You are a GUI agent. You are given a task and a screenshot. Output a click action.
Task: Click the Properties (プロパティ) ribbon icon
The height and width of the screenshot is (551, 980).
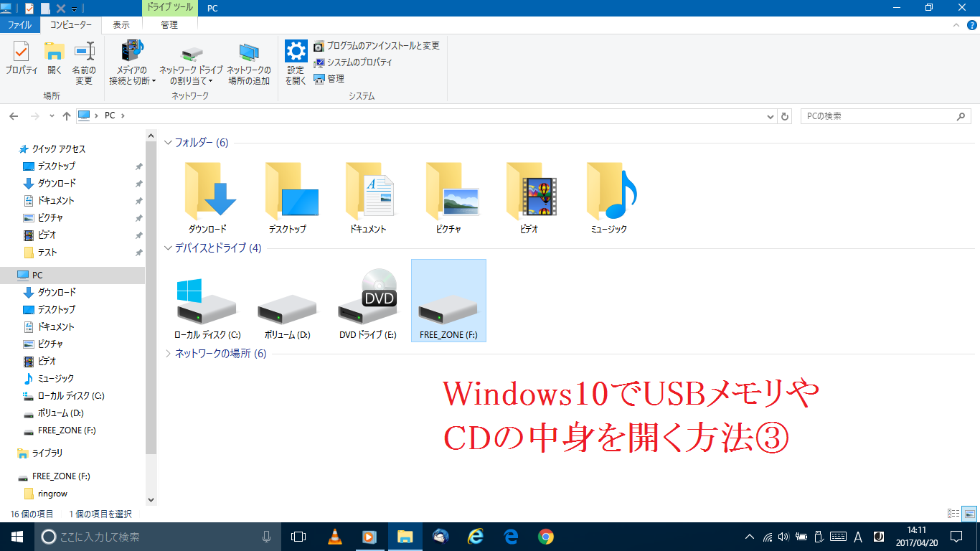click(22, 59)
